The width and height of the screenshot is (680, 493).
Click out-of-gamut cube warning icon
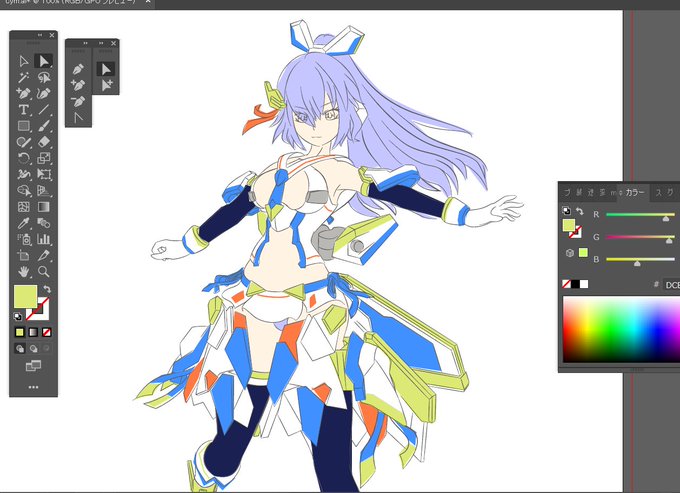570,253
